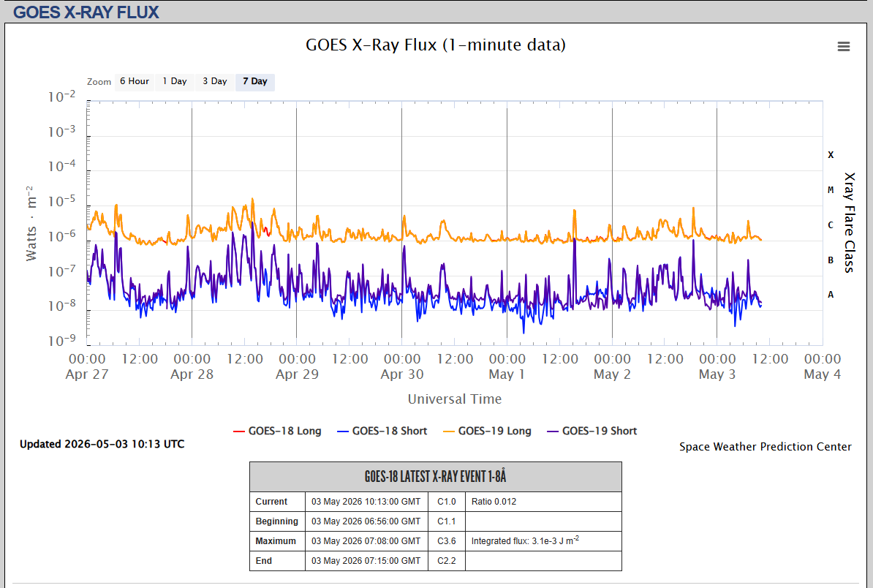The height and width of the screenshot is (588, 873).
Task: Click the blue GOES-18 Short legend marker
Action: tap(344, 431)
